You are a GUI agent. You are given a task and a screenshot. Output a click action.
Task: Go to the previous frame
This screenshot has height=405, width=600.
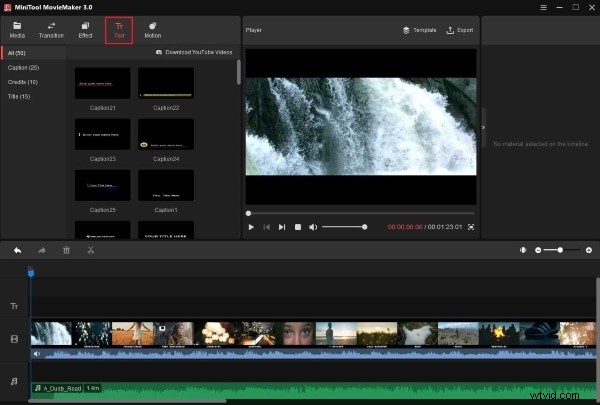coord(267,227)
